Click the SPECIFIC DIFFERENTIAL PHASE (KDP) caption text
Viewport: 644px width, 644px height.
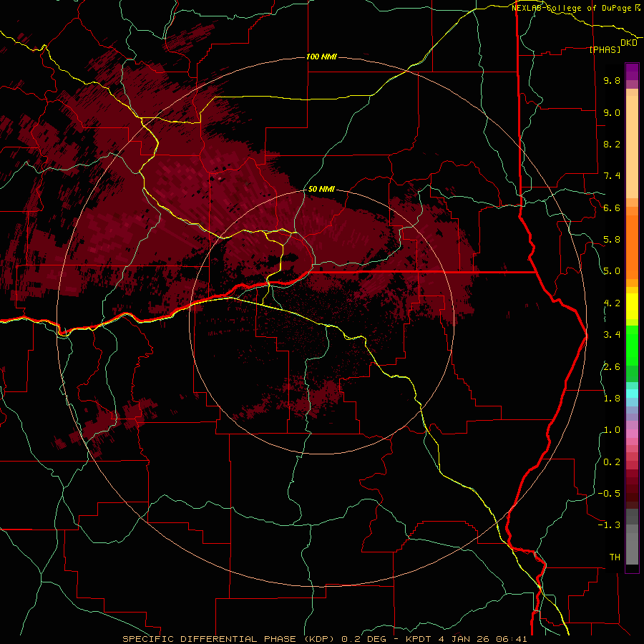coord(229,639)
